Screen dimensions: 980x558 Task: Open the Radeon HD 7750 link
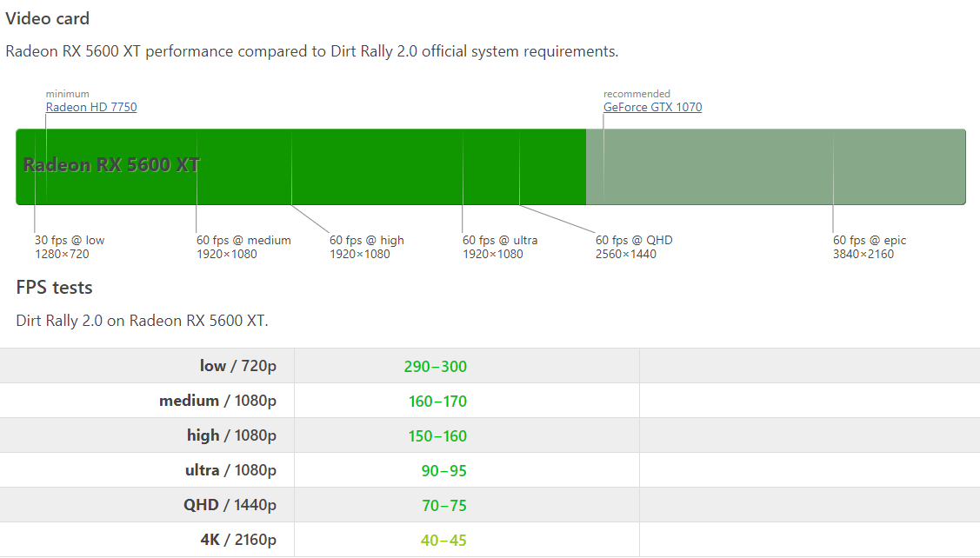point(91,108)
